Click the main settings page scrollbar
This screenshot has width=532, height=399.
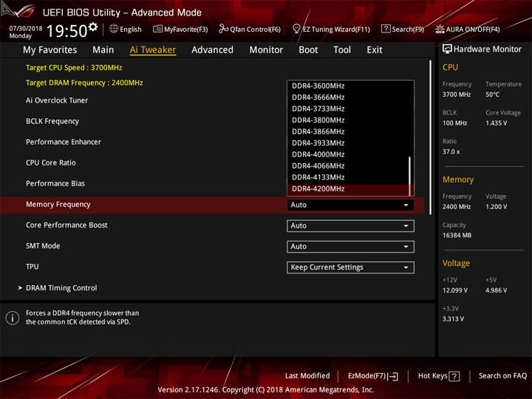(431, 137)
